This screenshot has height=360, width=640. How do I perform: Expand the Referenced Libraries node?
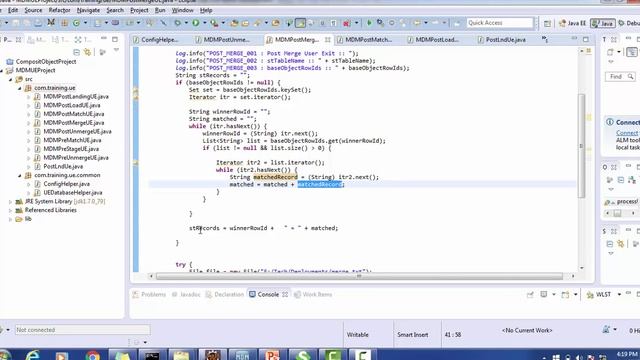coord(10,211)
